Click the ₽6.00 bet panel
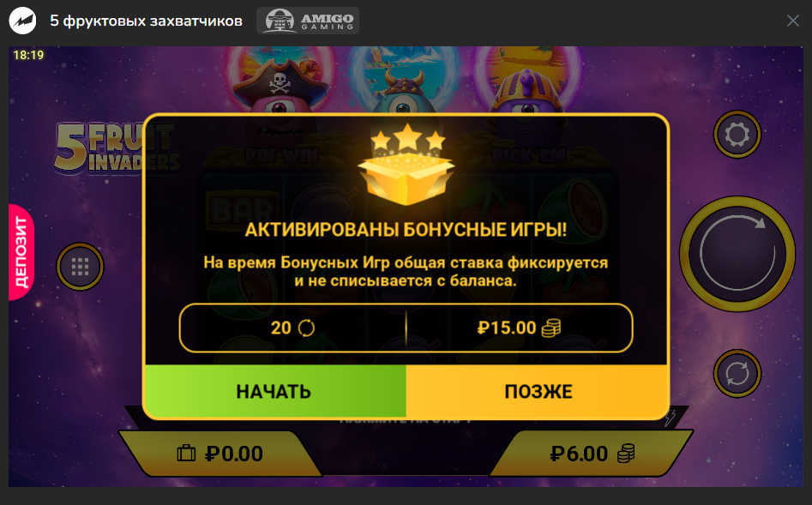Screen dimensions: 812x505 592,454
